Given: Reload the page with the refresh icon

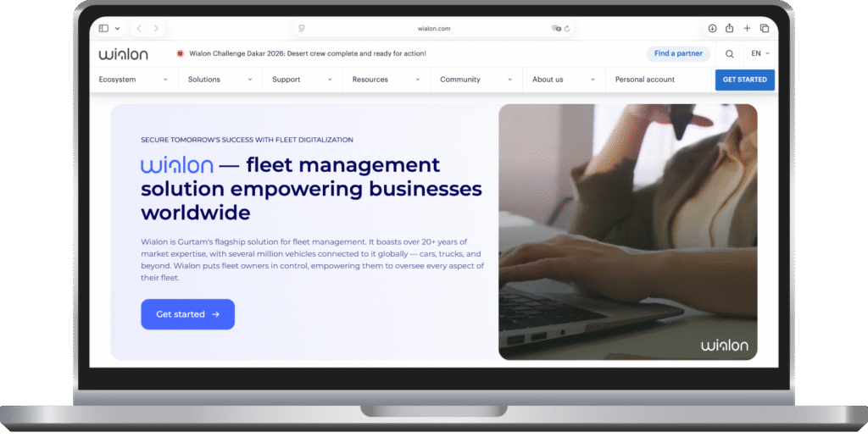Looking at the screenshot, I should 567,28.
